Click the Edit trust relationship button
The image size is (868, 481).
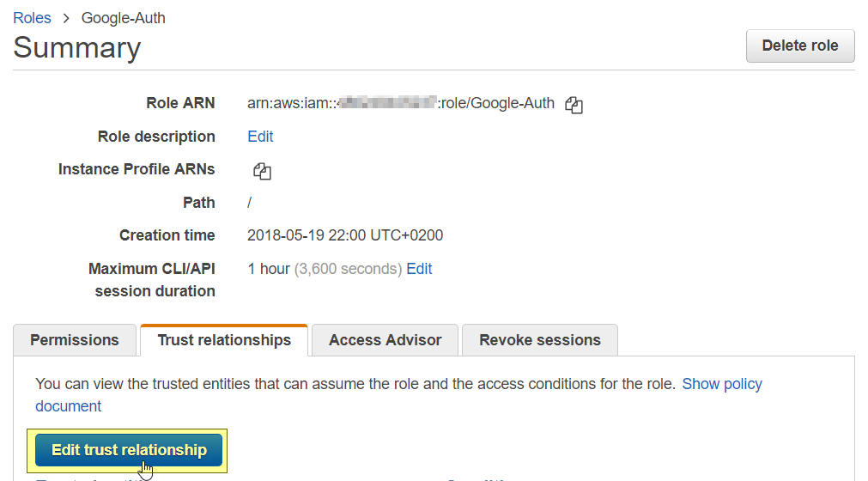[129, 450]
